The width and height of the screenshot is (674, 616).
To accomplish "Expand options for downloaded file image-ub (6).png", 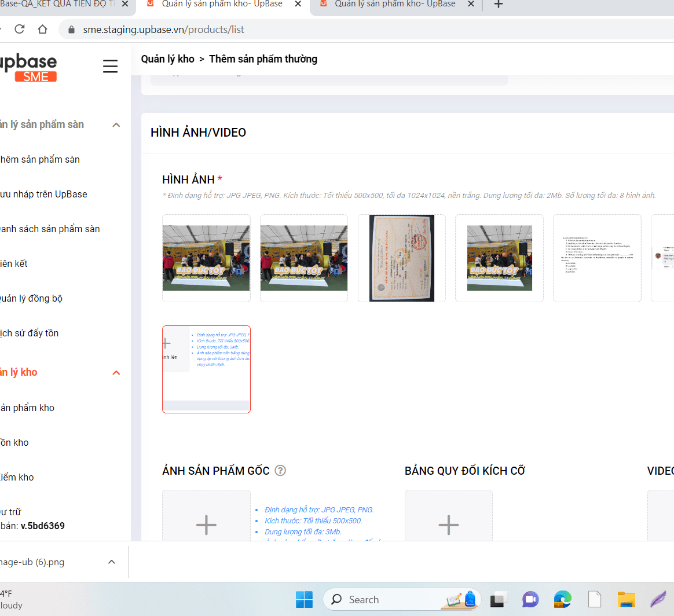I will coord(111,562).
